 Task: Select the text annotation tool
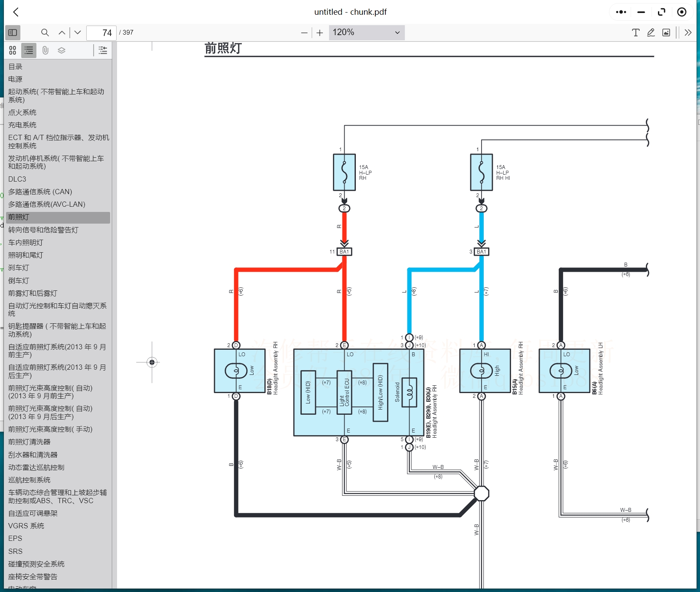[635, 33]
